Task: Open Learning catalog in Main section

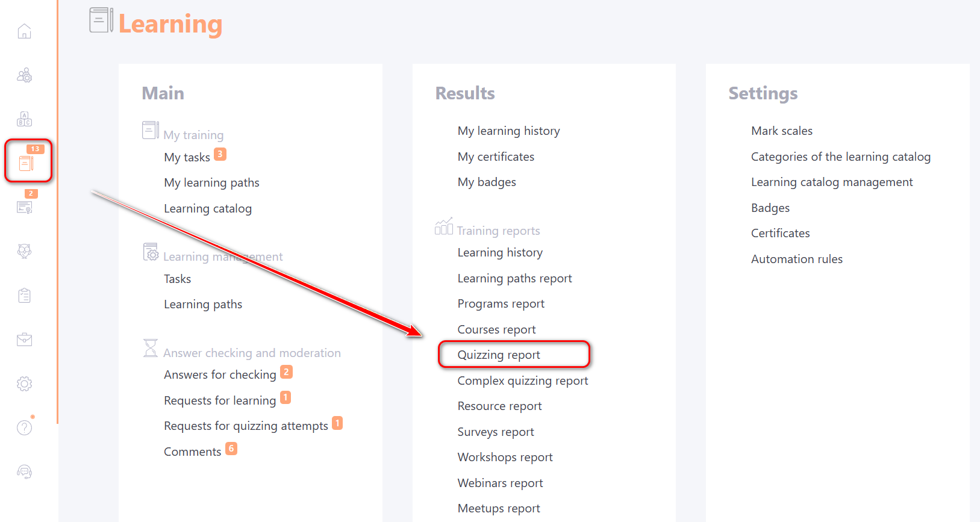Action: coord(208,208)
